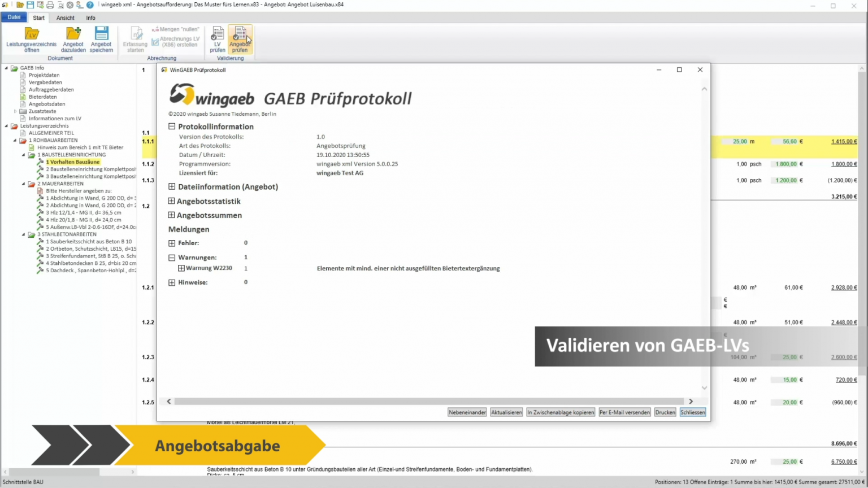The image size is (868, 488).
Task: Click the user icon in the quick toolbar
Action: click(79, 5)
